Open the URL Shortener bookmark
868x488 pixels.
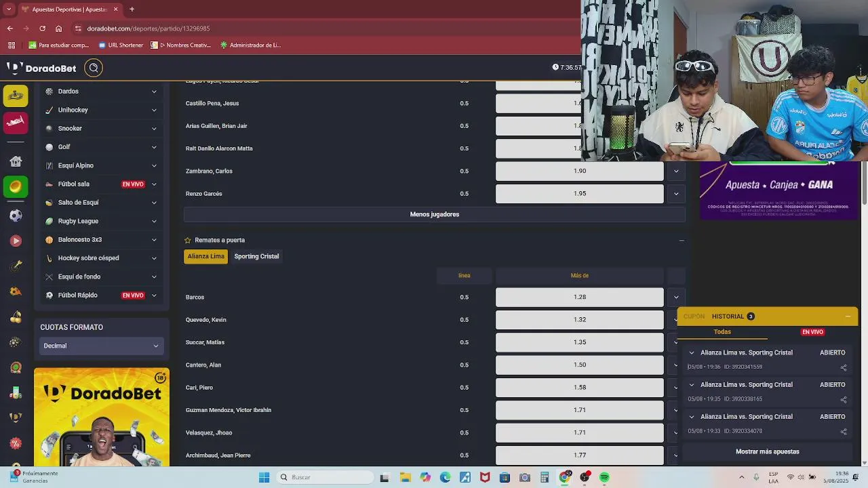pos(121,45)
